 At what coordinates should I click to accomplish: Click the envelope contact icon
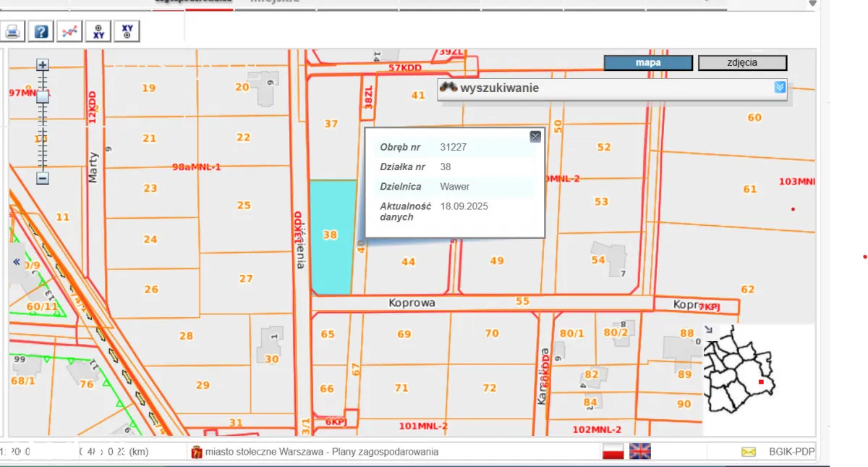click(x=748, y=452)
